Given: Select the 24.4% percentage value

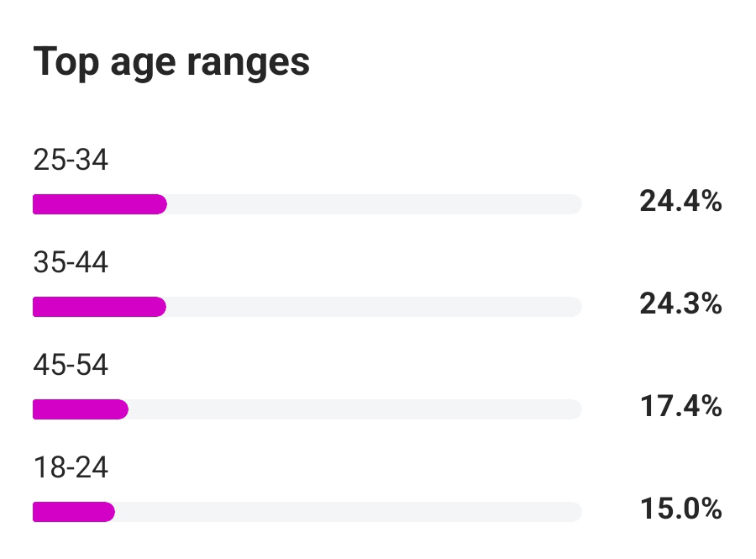Looking at the screenshot, I should pyautogui.click(x=680, y=202).
